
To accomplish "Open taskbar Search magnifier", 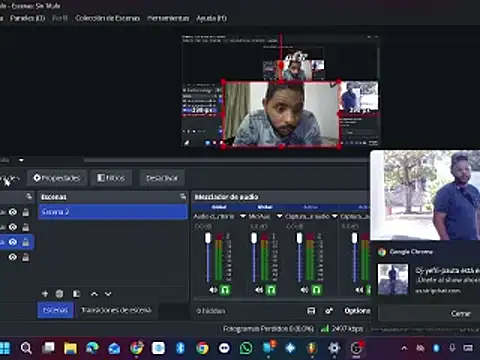I will click(26, 348).
